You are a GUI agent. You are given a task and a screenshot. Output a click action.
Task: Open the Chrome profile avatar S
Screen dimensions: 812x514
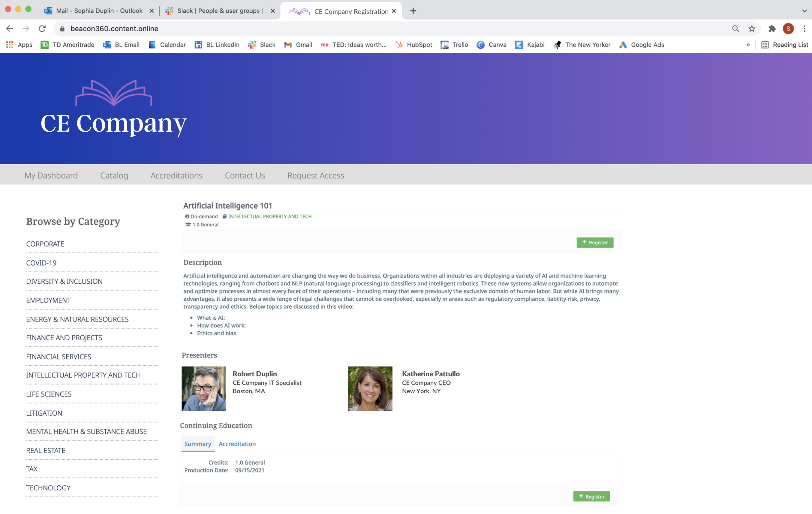[788, 29]
